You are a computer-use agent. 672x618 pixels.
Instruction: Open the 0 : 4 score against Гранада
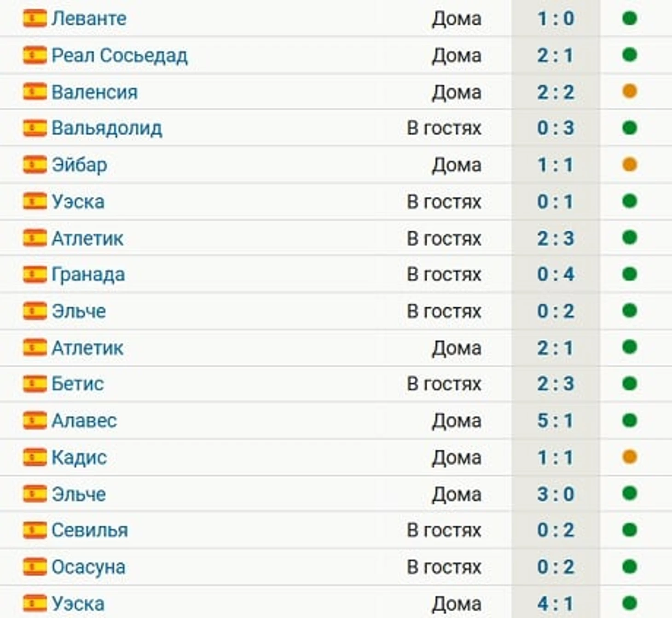[556, 274]
